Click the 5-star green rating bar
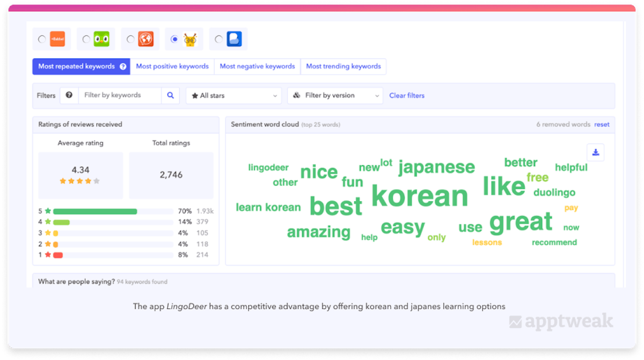 (95, 211)
